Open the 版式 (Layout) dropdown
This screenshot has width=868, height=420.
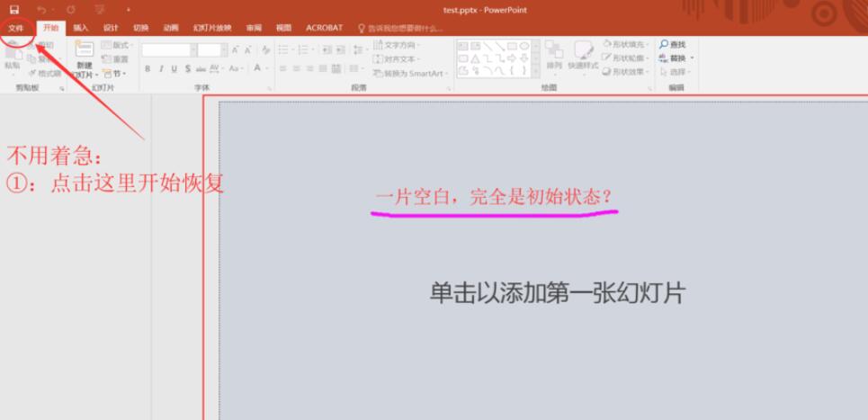117,45
